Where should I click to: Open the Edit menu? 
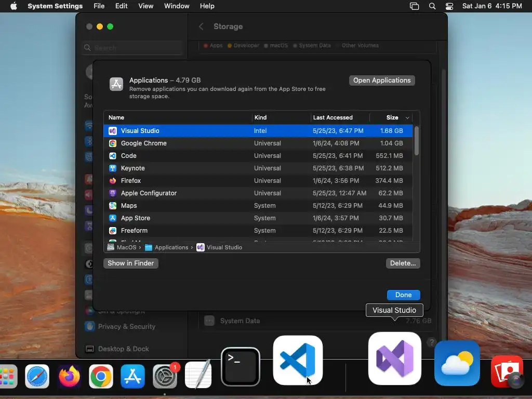(122, 6)
